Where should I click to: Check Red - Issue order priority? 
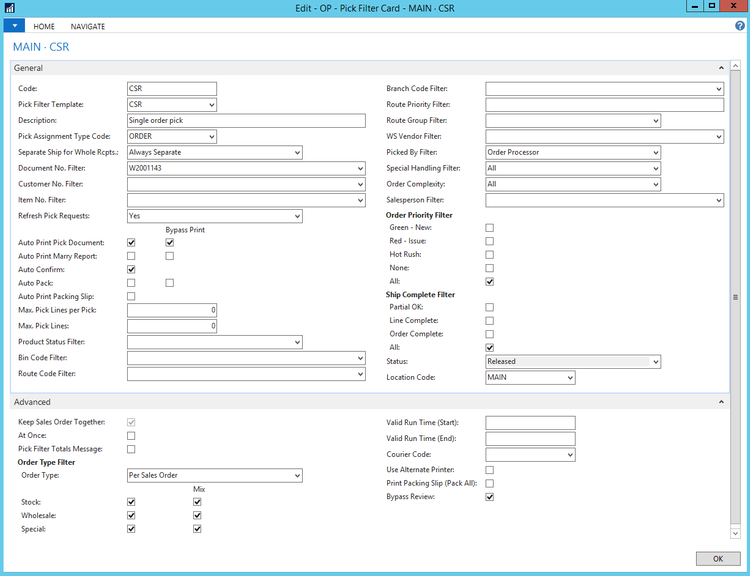(489, 241)
